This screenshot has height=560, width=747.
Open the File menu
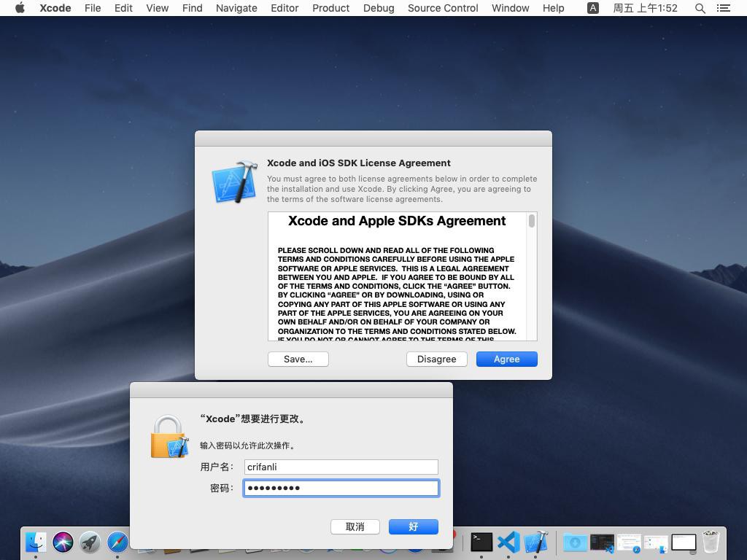[93, 8]
